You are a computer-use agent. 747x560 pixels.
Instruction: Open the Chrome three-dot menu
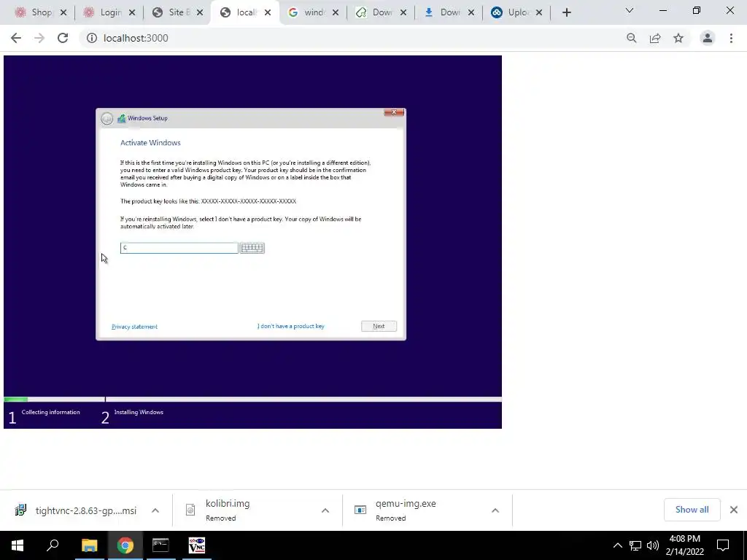(x=731, y=38)
